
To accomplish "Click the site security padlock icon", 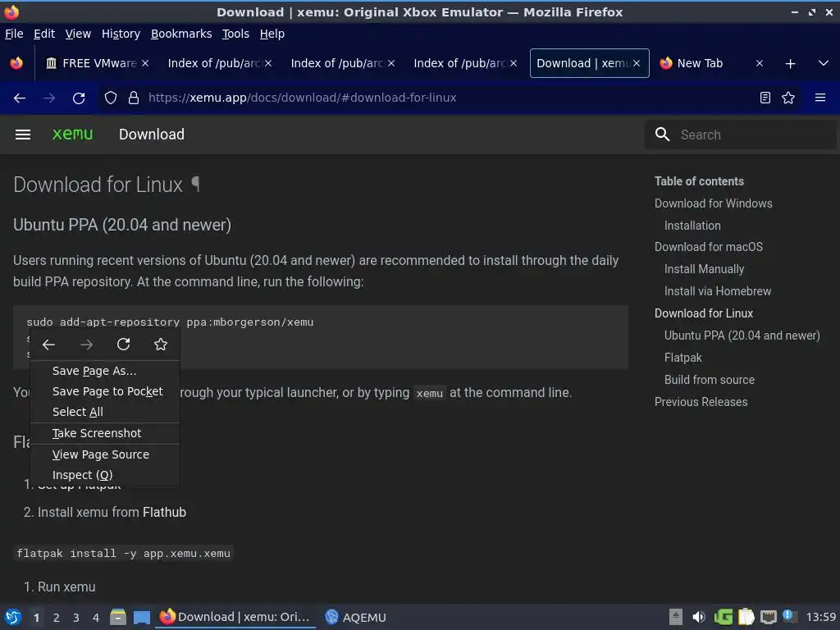I will pos(134,98).
